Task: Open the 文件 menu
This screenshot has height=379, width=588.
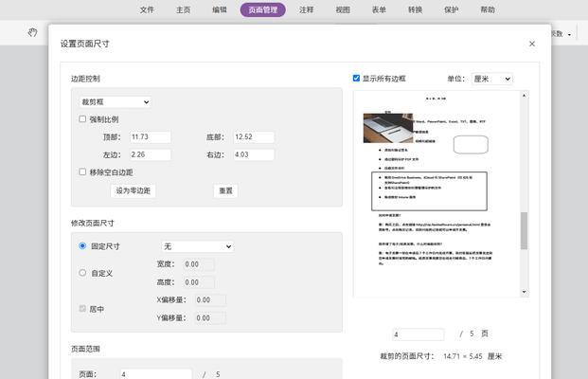Action: click(x=147, y=9)
